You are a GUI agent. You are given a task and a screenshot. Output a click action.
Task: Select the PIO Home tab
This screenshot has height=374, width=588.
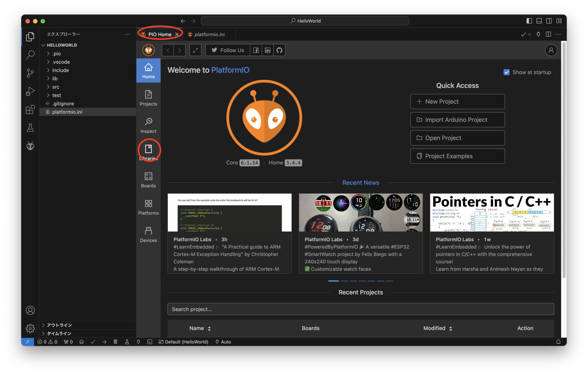[x=160, y=34]
